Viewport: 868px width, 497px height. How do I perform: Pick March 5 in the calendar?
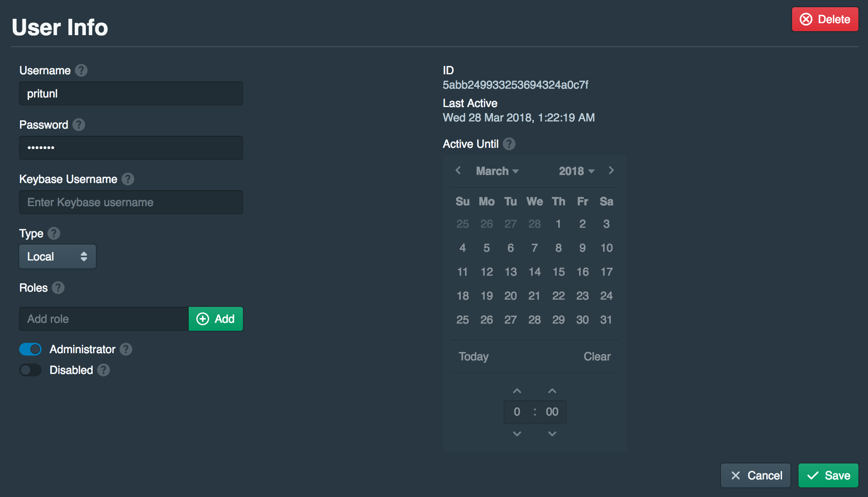[x=487, y=248]
